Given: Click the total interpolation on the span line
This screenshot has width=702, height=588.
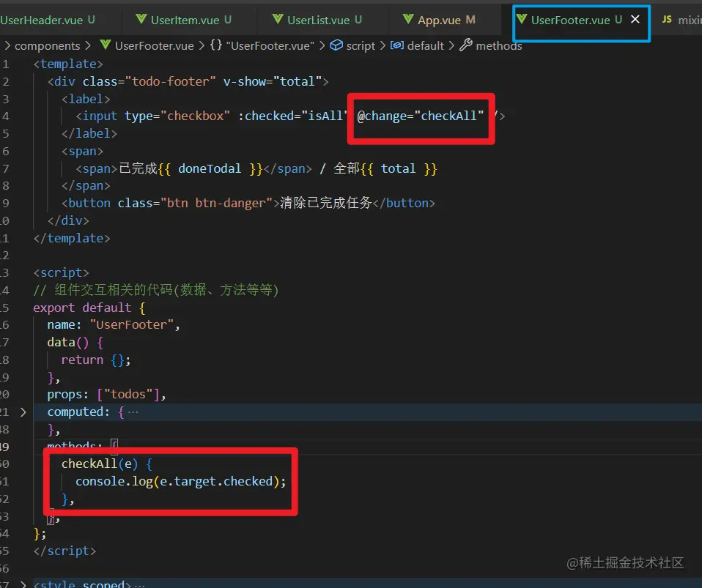Looking at the screenshot, I should tap(398, 168).
